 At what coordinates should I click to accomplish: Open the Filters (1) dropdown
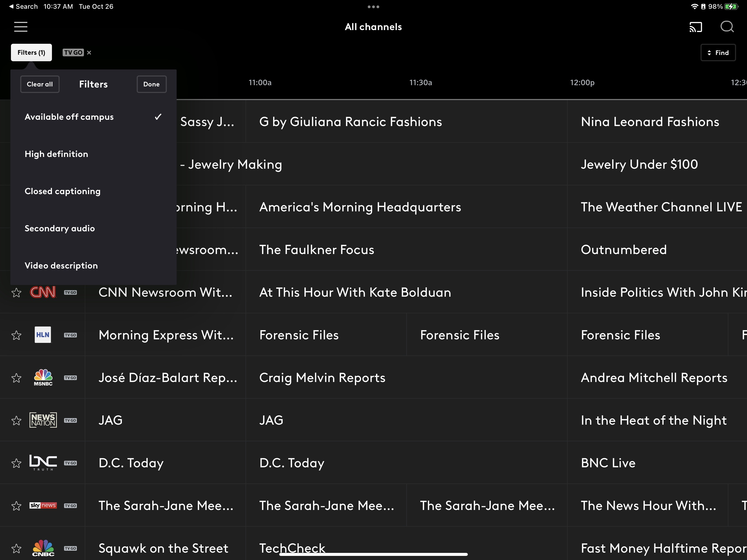click(x=31, y=53)
